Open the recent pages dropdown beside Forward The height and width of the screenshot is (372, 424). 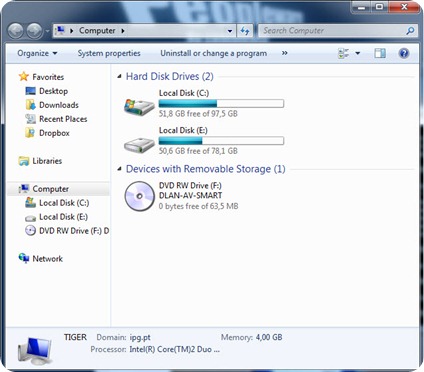[47, 31]
